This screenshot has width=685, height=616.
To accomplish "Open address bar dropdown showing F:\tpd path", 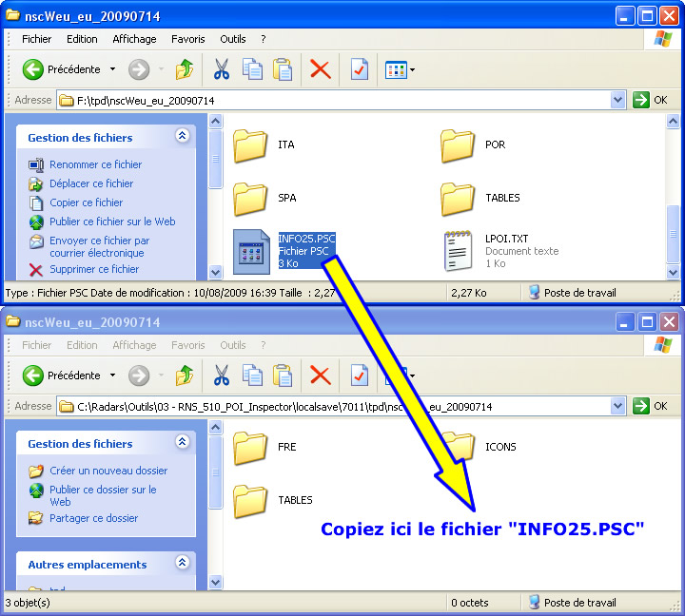I will pyautogui.click(x=617, y=100).
